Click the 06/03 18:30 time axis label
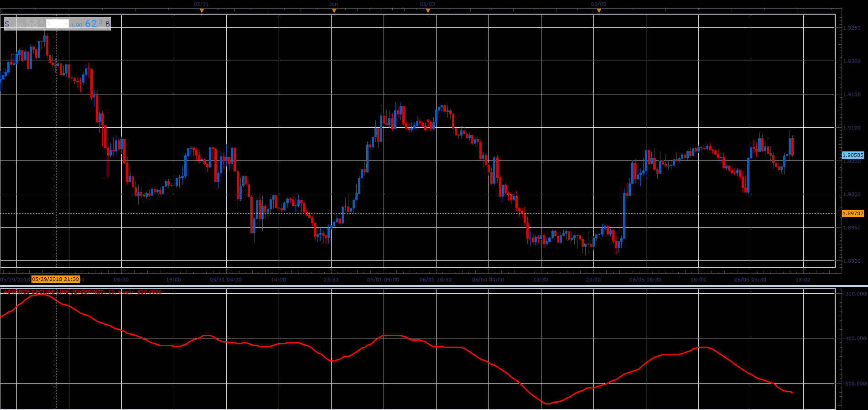This screenshot has height=410, width=868. (436, 280)
